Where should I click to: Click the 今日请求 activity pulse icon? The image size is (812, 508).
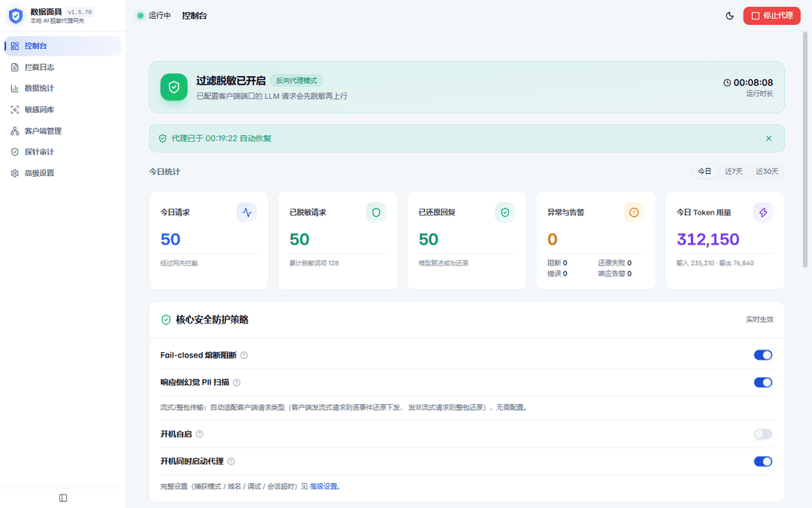[247, 212]
